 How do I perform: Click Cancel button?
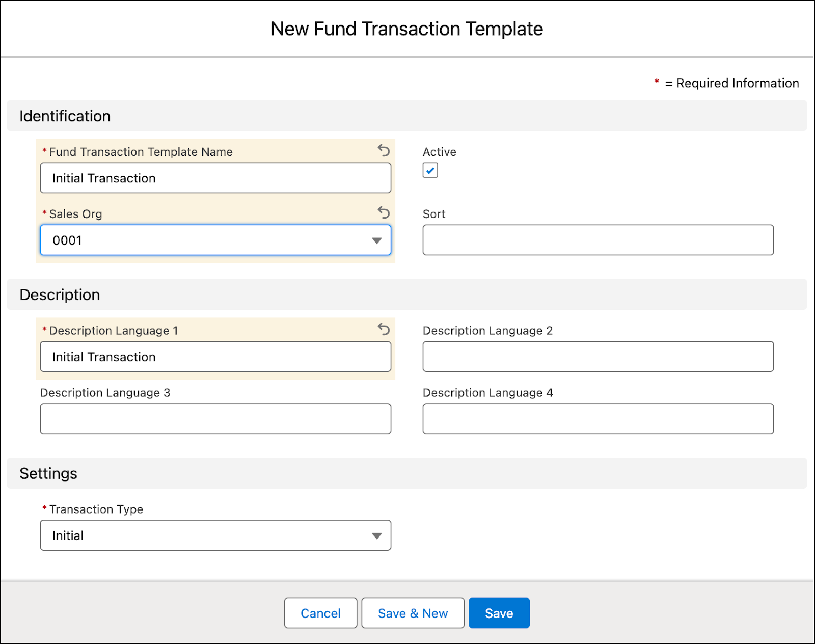pyautogui.click(x=320, y=613)
